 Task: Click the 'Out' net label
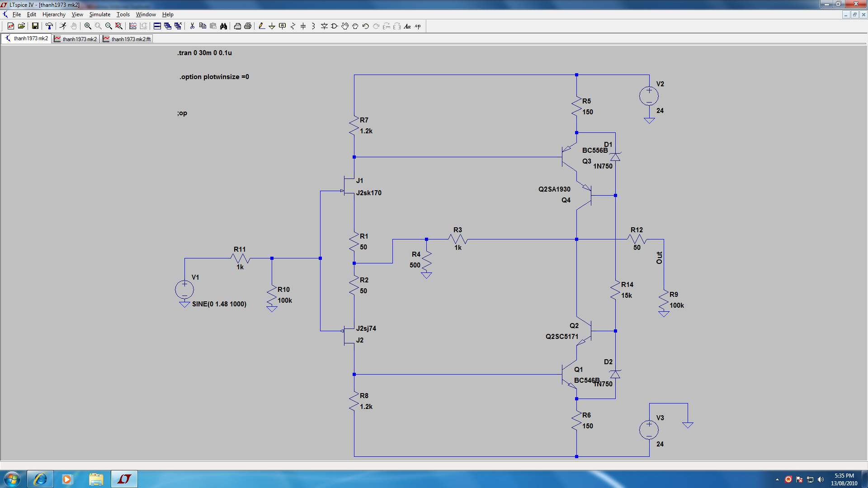point(659,258)
